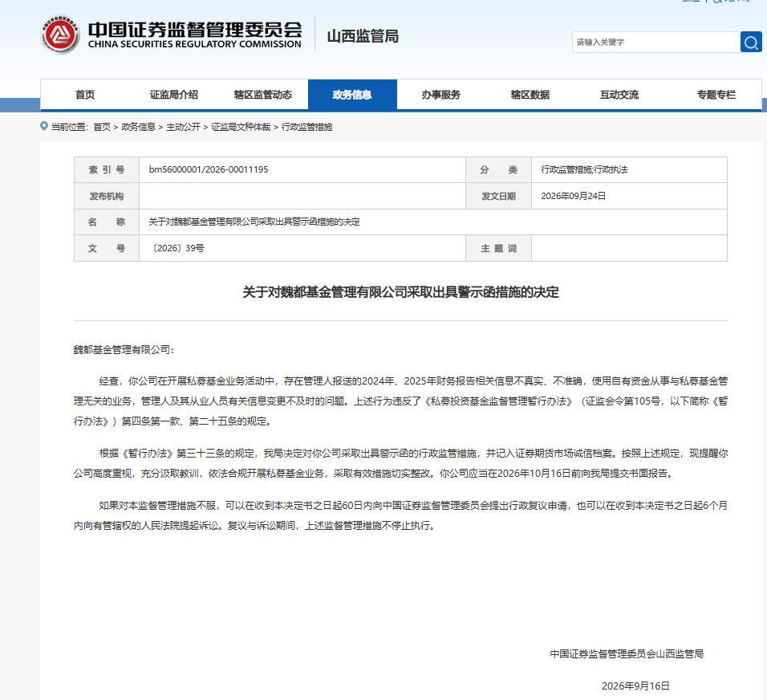This screenshot has height=700, width=767.
Task: Select document number 〔2026〕39号
Action: [x=177, y=248]
